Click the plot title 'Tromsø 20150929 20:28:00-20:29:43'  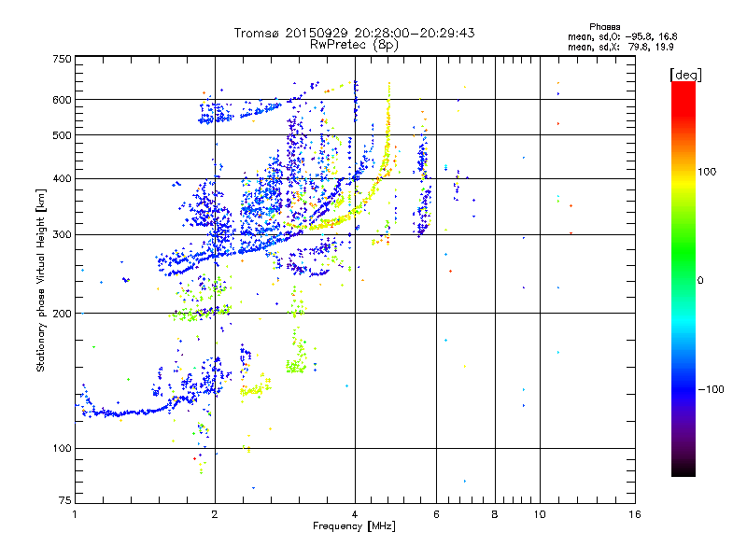pos(354,33)
